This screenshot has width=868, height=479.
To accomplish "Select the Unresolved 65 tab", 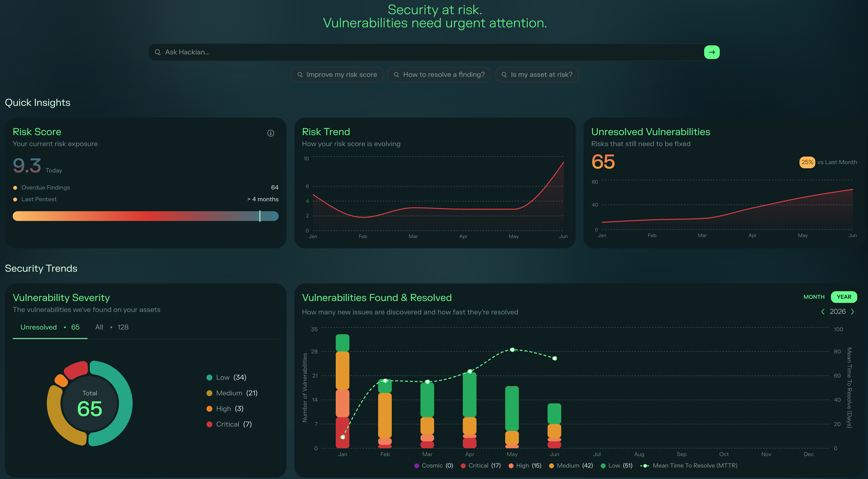I will (50, 327).
